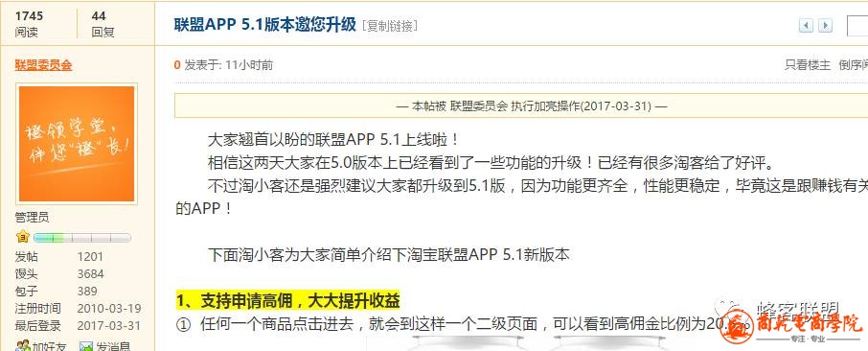Click the gold star rank icon
Image resolution: width=868 pixels, height=351 pixels.
click(x=23, y=237)
